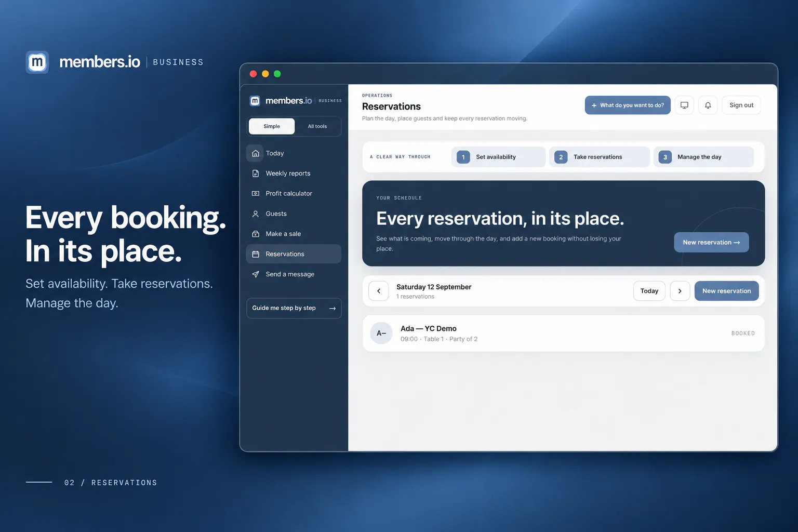The width and height of the screenshot is (798, 532).
Task: Go to previous day chevron
Action: [x=379, y=291]
